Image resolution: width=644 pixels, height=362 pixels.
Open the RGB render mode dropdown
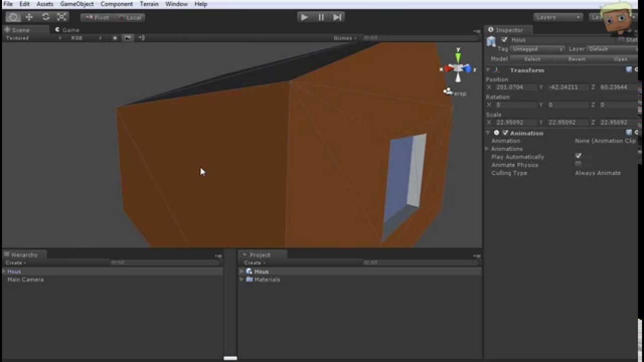pos(86,38)
